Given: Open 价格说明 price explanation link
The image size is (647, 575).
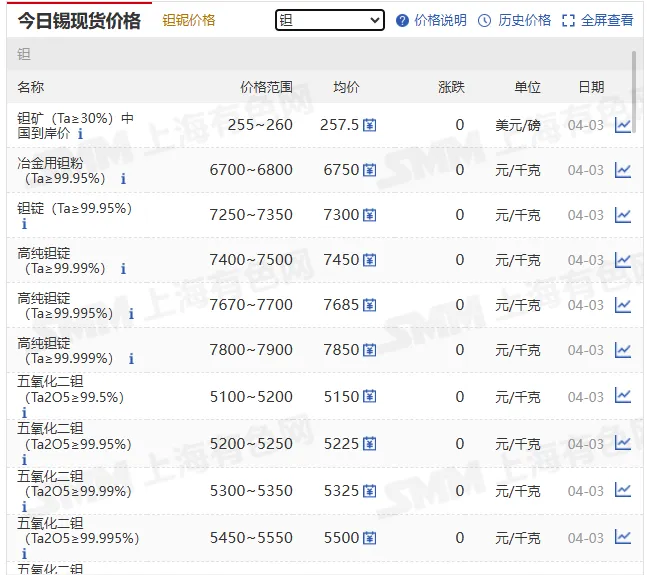Looking at the screenshot, I should pos(440,20).
